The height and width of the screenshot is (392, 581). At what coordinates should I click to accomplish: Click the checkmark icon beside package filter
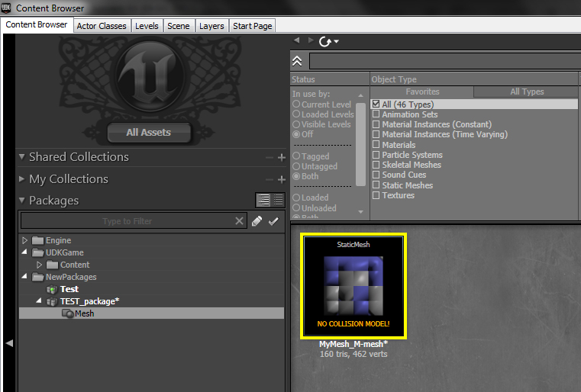point(273,221)
